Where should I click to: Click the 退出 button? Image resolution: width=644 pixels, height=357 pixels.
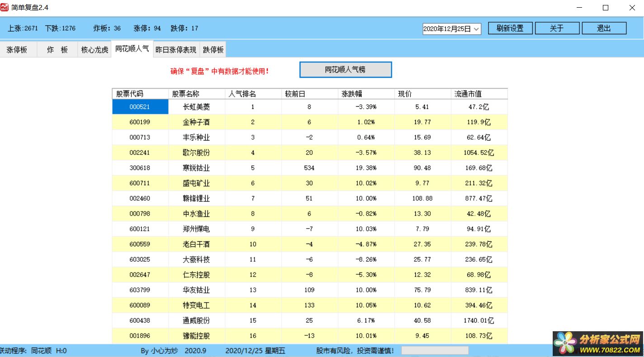point(604,28)
